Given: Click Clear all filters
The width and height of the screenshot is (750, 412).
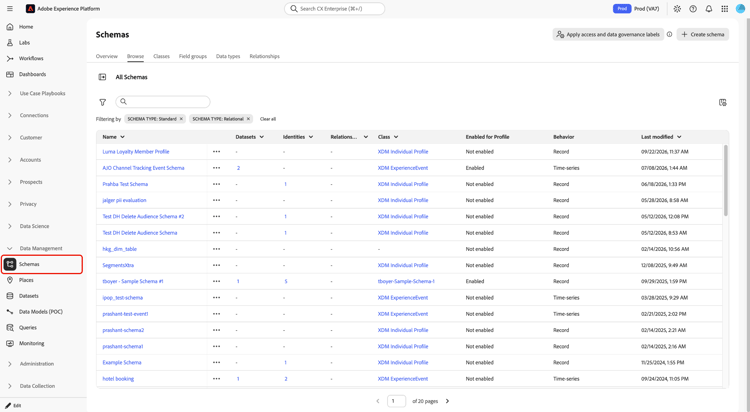Looking at the screenshot, I should [x=268, y=119].
